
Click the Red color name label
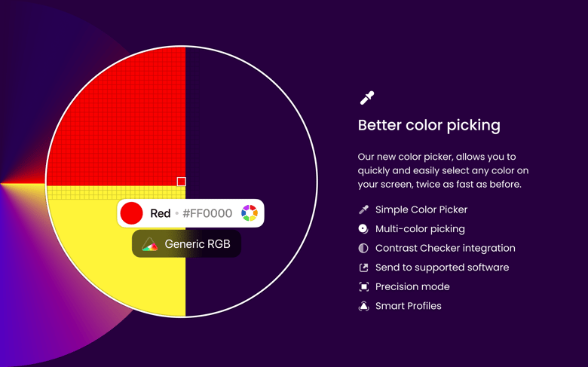point(161,213)
